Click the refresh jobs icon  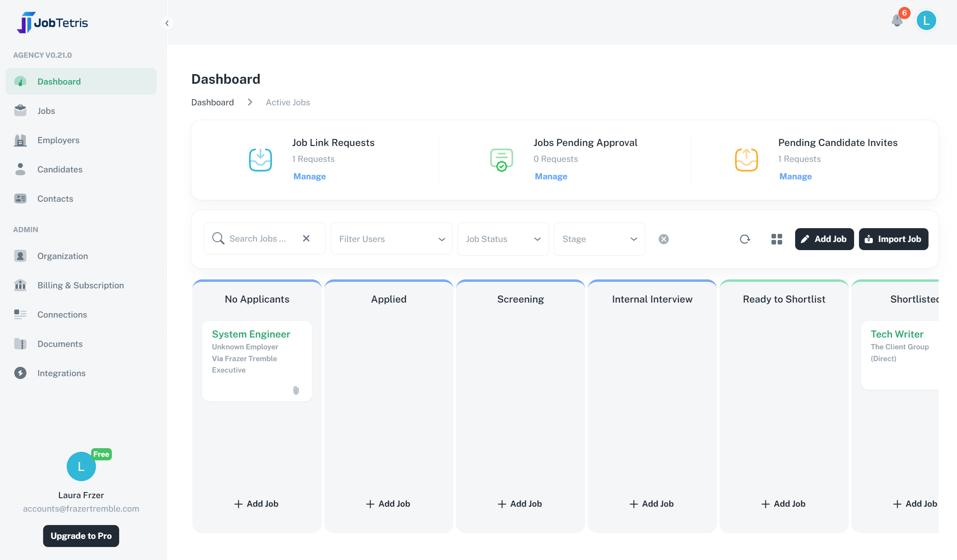745,239
